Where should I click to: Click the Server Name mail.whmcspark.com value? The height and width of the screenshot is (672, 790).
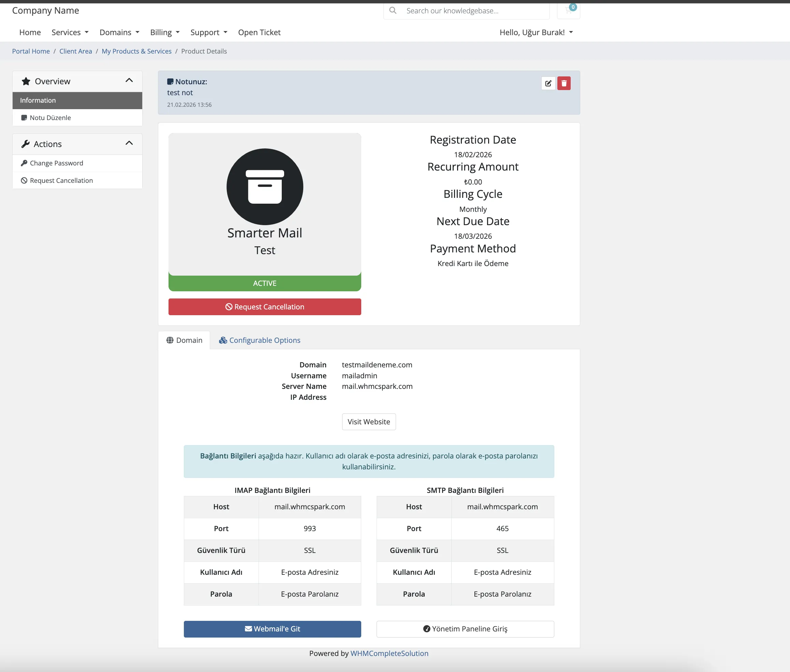click(377, 386)
